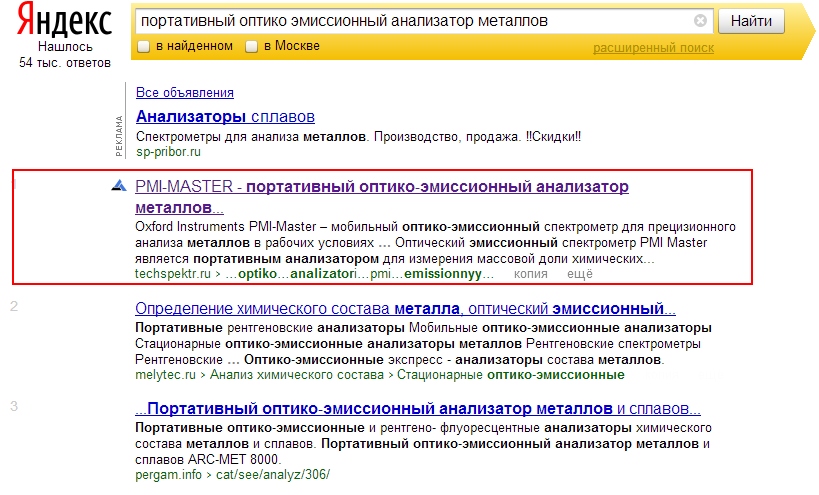Tick the 'в найденном' checkbox
The image size is (819, 495).
(x=144, y=46)
